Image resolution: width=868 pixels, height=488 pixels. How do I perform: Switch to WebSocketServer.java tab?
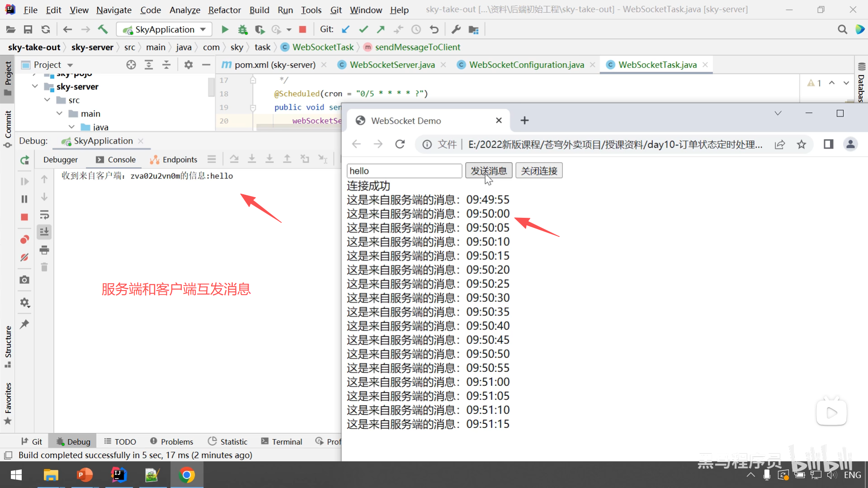pyautogui.click(x=392, y=65)
